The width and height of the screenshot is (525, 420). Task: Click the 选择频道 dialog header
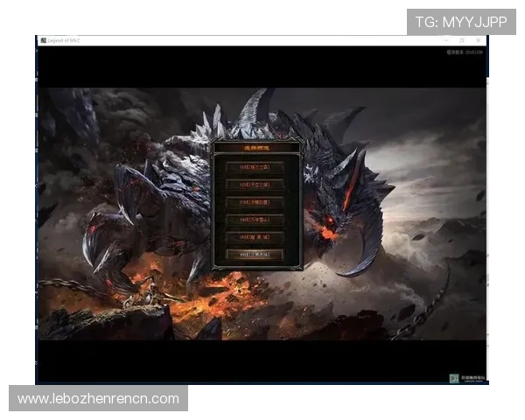[x=255, y=148]
